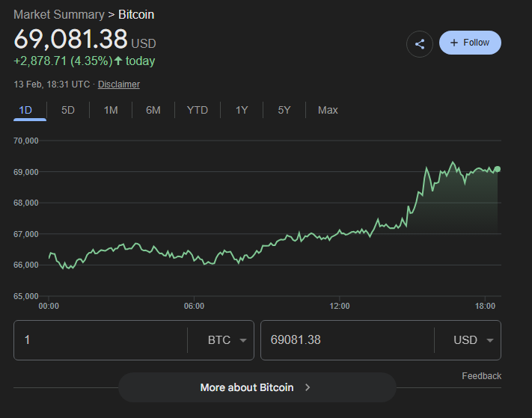Click the 13 Feb, 18:31 UTC timestamp
The height and width of the screenshot is (418, 532).
pyautogui.click(x=52, y=84)
